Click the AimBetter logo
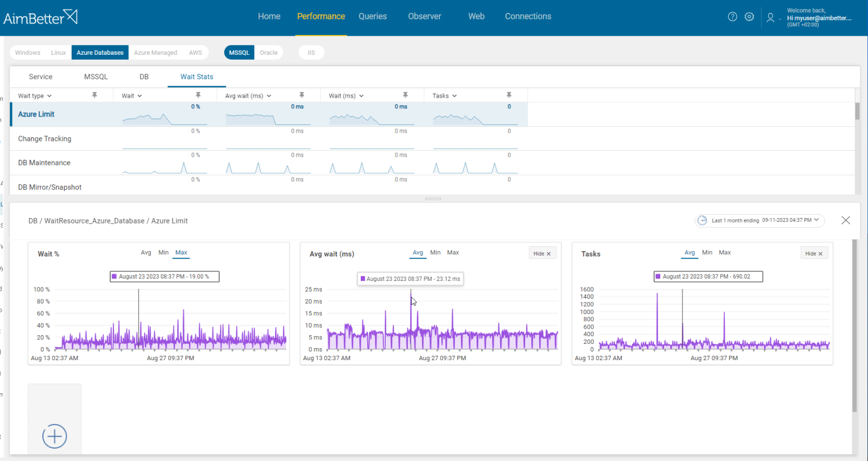868x461 pixels. [x=41, y=17]
